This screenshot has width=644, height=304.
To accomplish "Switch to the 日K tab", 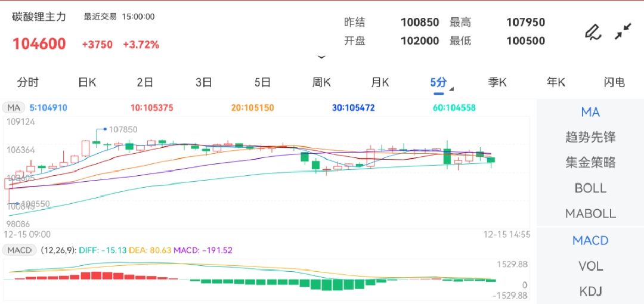I will point(86,82).
